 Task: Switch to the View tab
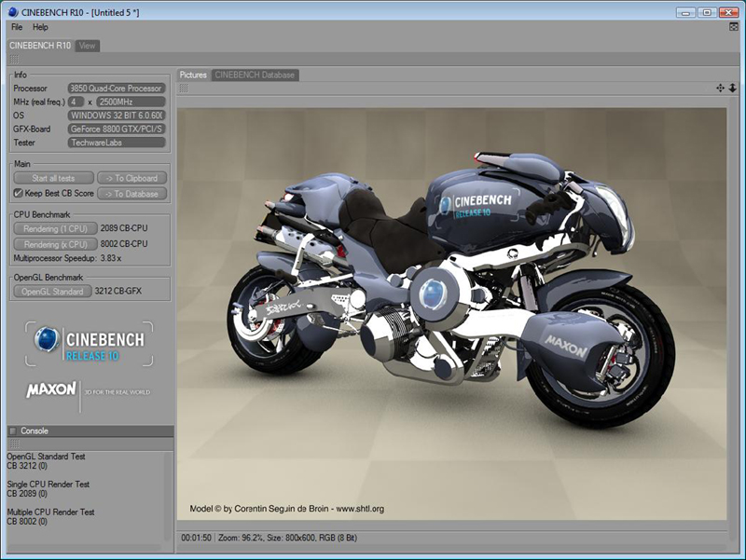pyautogui.click(x=87, y=46)
